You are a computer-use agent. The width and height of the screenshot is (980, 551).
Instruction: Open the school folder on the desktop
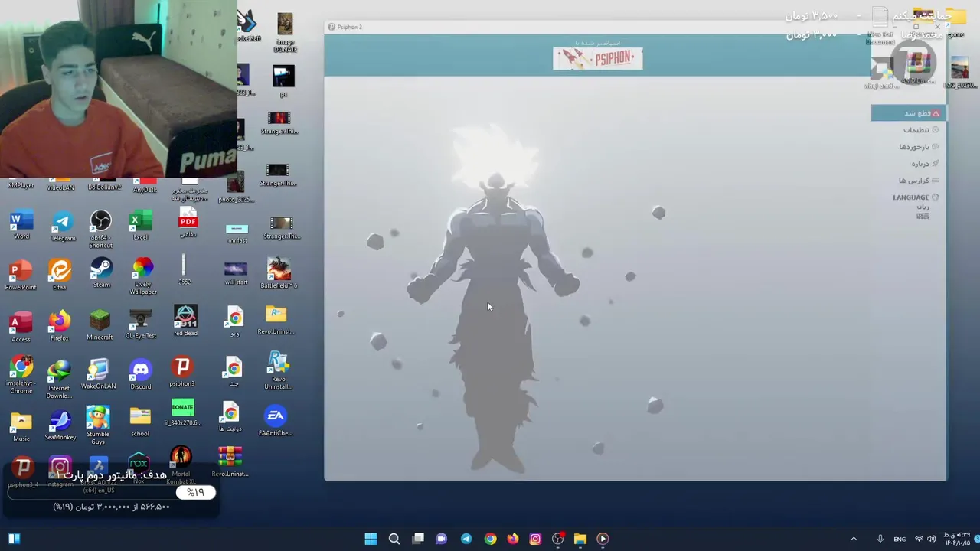[139, 422]
